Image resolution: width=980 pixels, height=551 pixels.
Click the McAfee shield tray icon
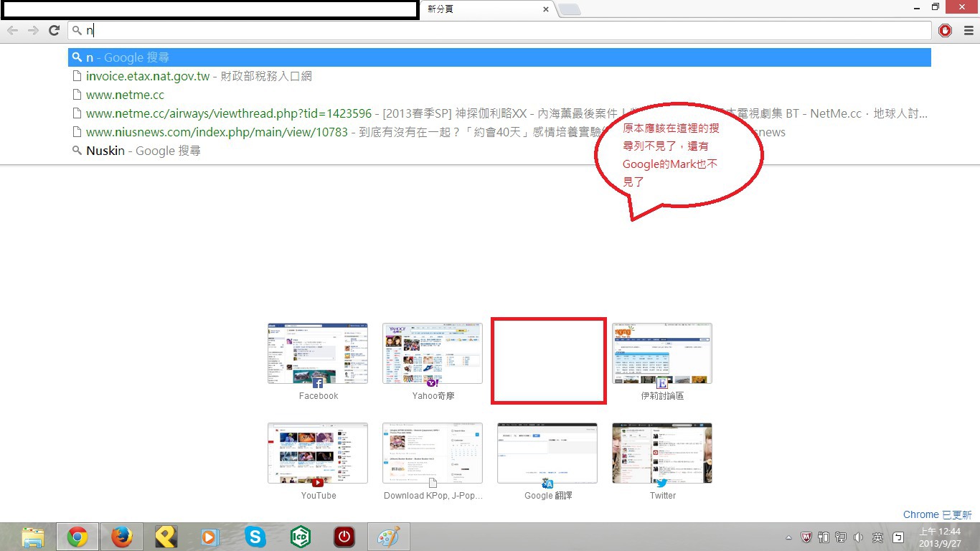pos(806,537)
